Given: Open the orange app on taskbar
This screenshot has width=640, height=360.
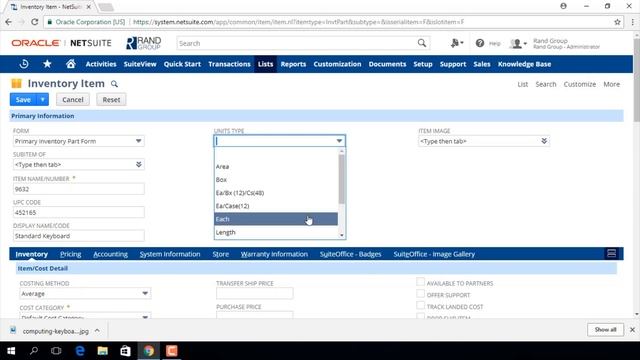Looking at the screenshot, I should point(171,351).
